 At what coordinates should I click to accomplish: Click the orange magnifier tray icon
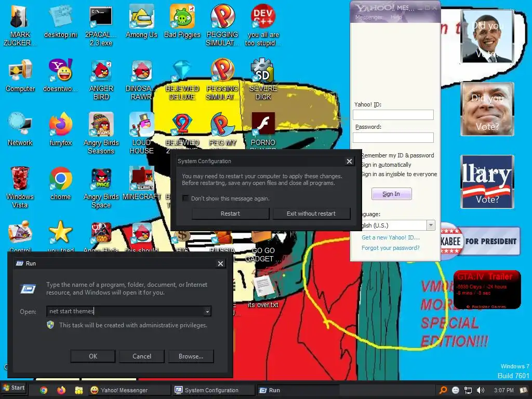(443, 390)
